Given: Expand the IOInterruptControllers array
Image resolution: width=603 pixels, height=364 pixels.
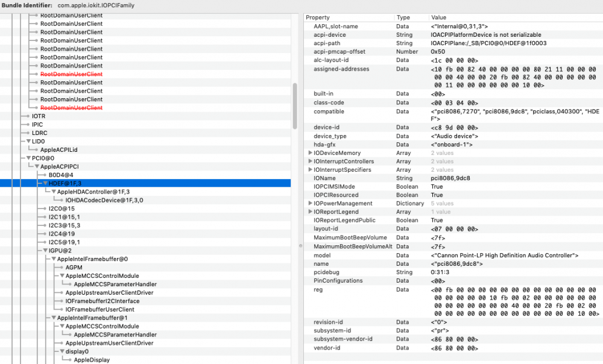Looking at the screenshot, I should [310, 162].
